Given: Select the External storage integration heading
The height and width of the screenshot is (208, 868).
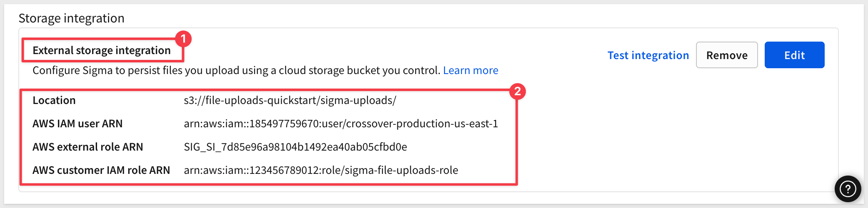Looking at the screenshot, I should (102, 50).
